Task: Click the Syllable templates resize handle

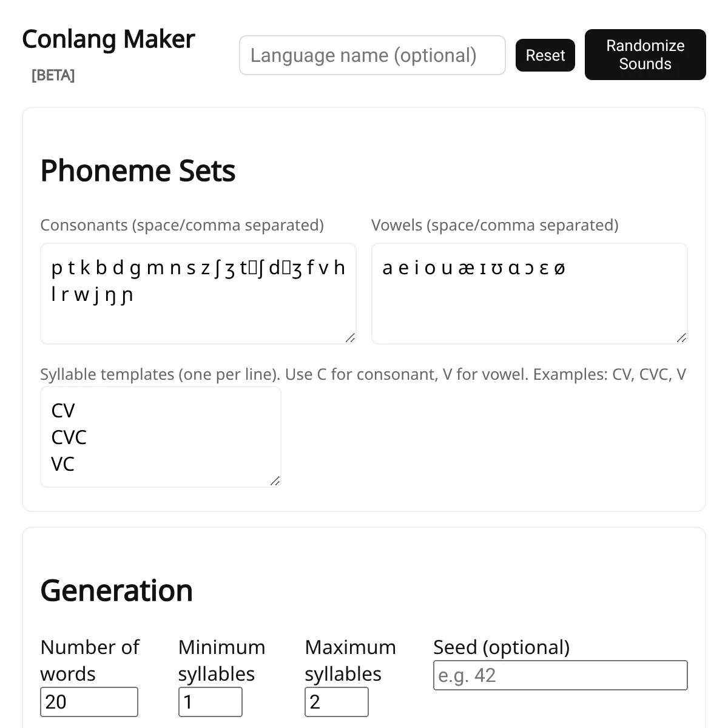Action: [x=275, y=481]
